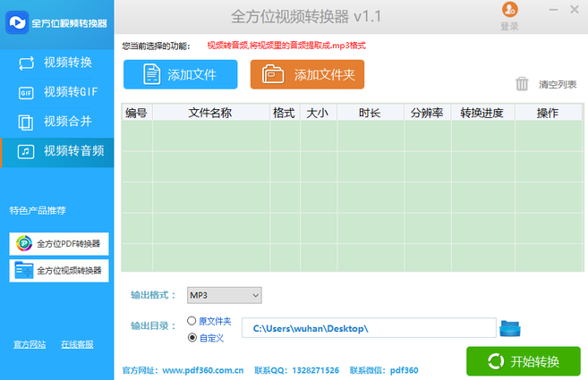Open the 全方位PDF转换器 product button
This screenshot has width=588, height=380.
59,243
